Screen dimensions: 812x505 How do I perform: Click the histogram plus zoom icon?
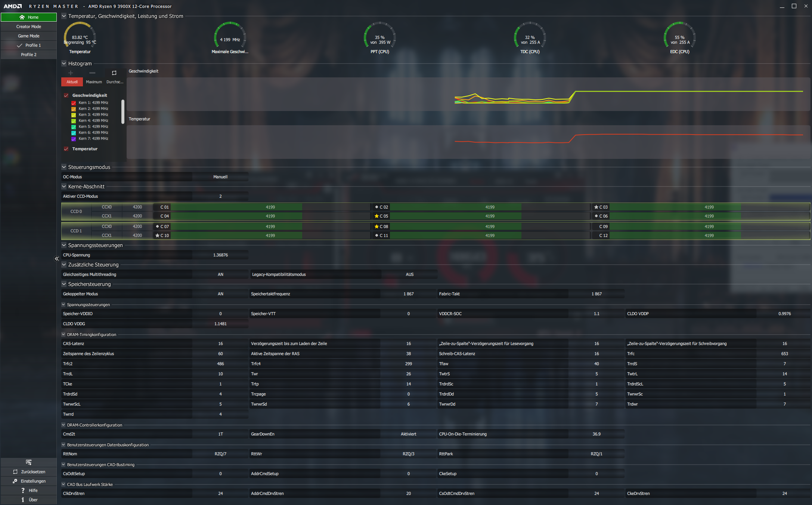click(71, 73)
